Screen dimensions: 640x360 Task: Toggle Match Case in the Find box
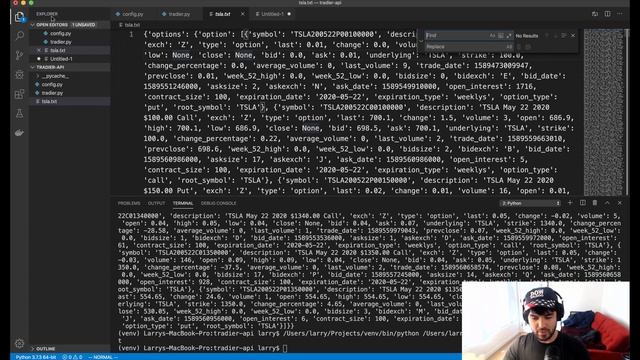[492, 36]
